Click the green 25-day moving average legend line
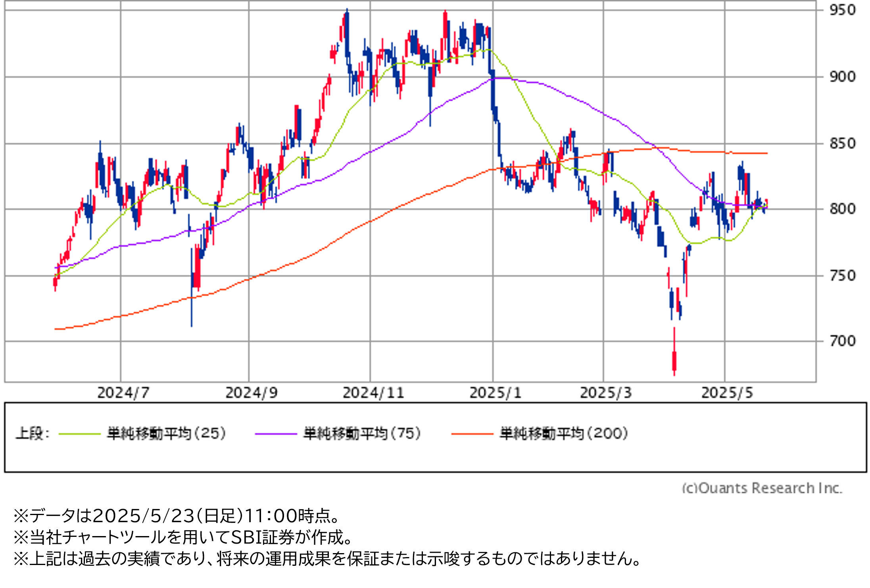This screenshot has height=588, width=870. coord(79,434)
